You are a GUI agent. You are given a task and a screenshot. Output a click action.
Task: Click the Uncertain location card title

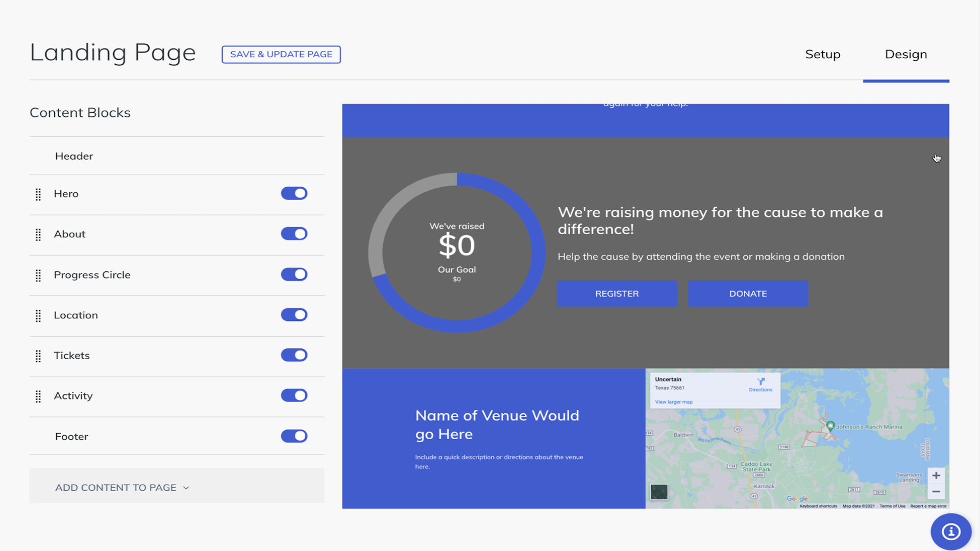(x=668, y=380)
